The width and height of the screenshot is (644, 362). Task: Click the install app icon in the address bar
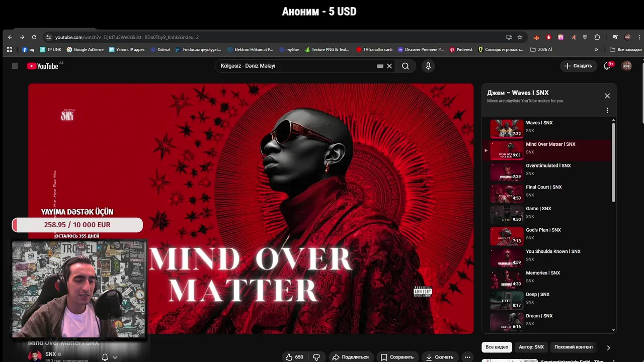(509, 37)
